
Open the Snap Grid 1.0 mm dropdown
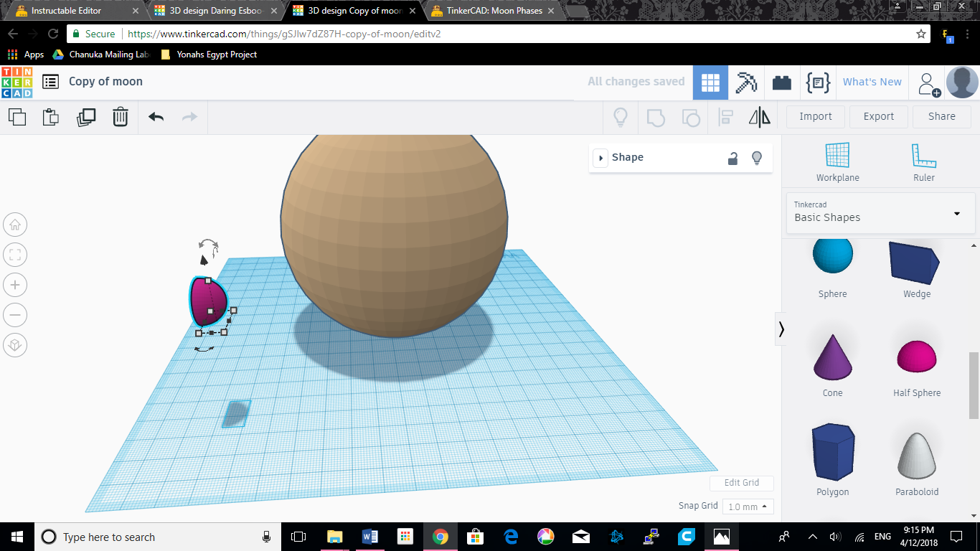tap(748, 507)
